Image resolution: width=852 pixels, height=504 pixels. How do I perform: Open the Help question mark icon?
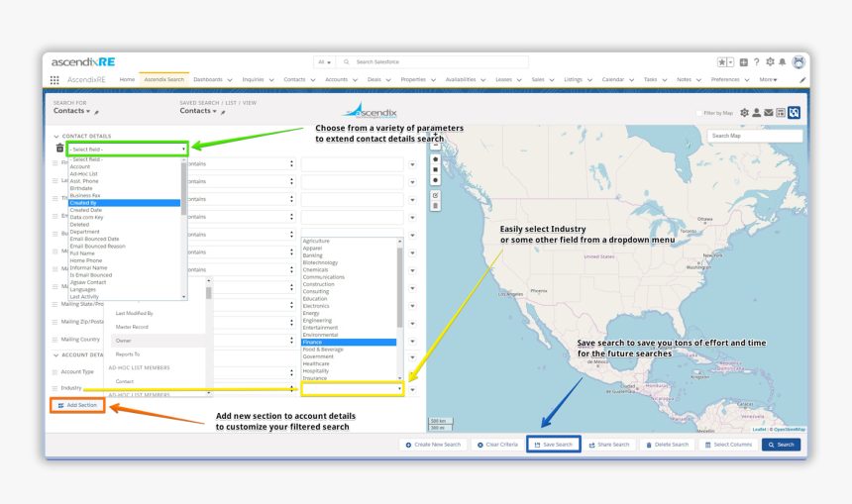pyautogui.click(x=756, y=62)
